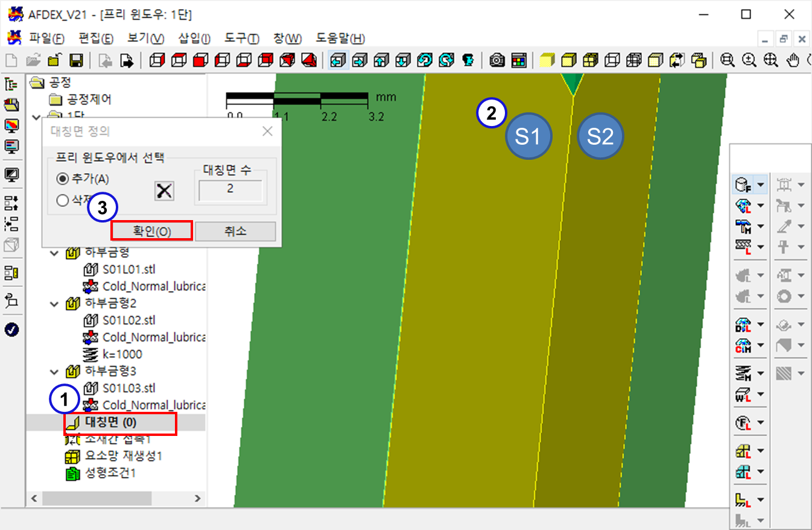The image size is (812, 530).
Task: Click the tree panel right scroll arrow
Action: tap(197, 498)
